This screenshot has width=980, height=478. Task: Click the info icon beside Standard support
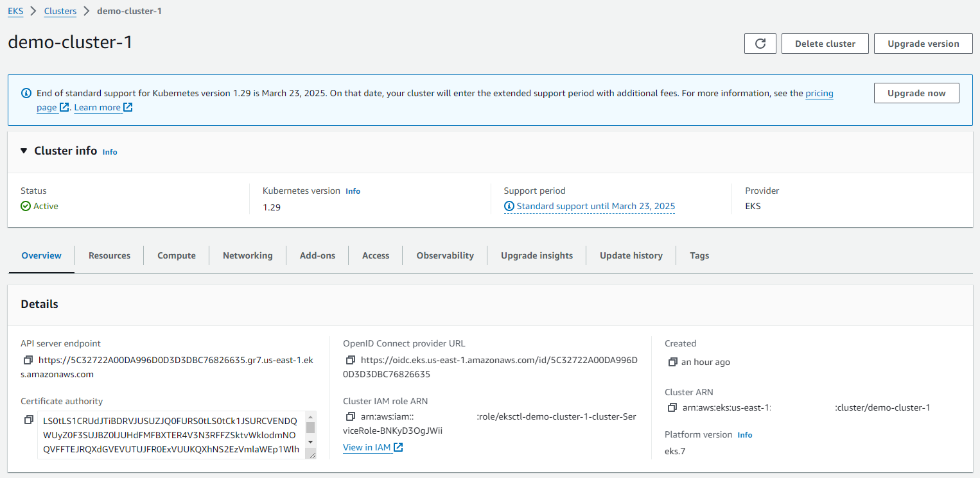509,206
